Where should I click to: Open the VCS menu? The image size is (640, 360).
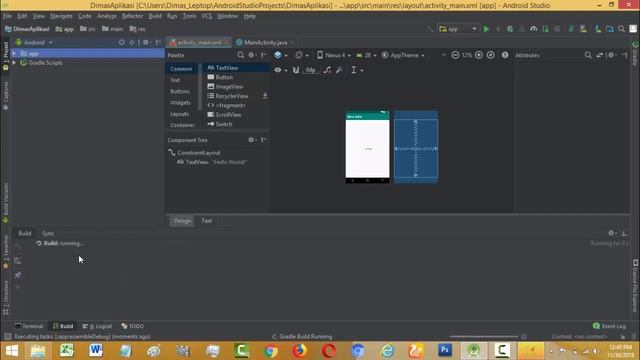[x=207, y=16]
